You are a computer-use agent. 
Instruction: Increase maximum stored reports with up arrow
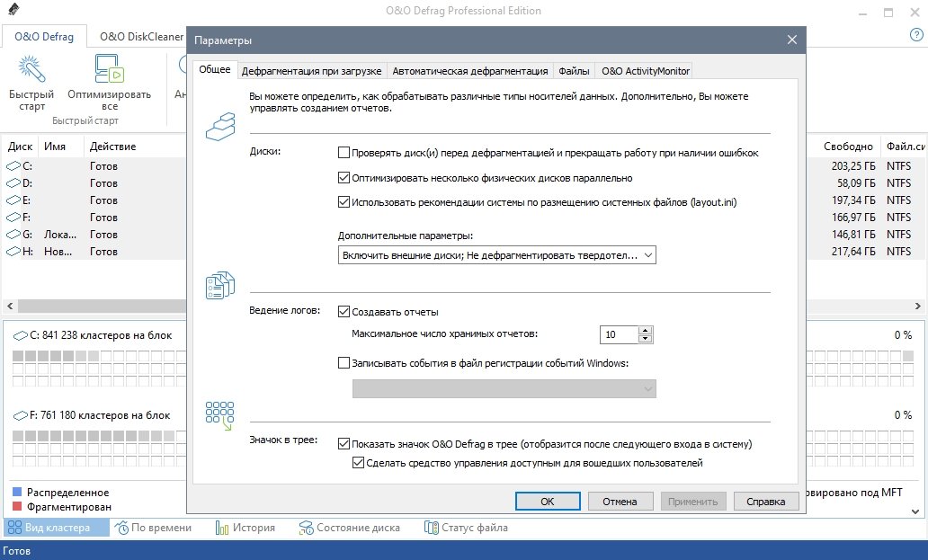645,330
